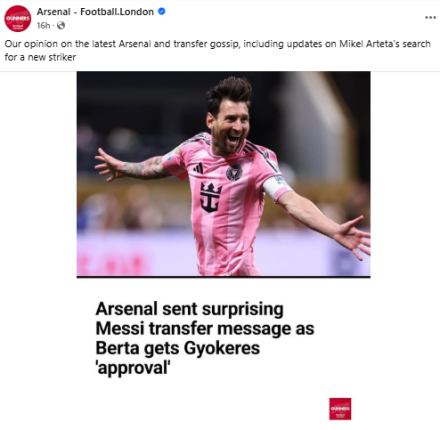Click the red Gunners logo on article card

(x=340, y=409)
